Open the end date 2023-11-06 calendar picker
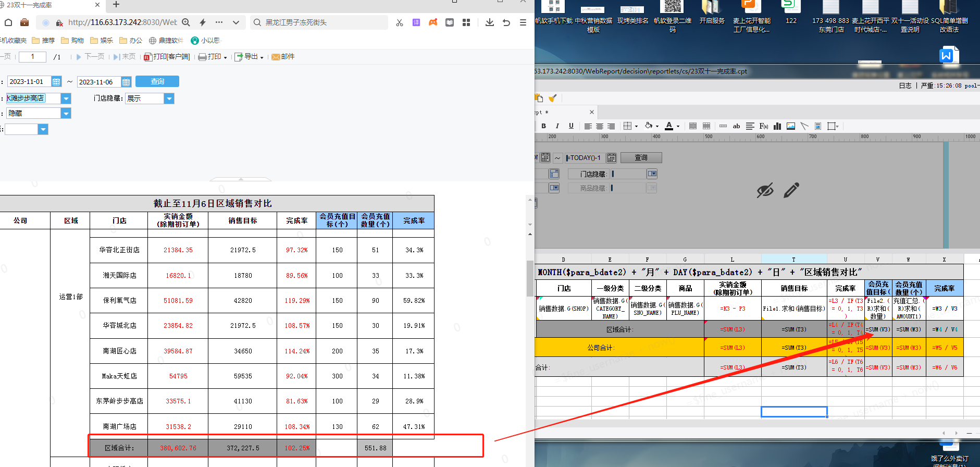Viewport: 980px width, 467px height. 126,82
